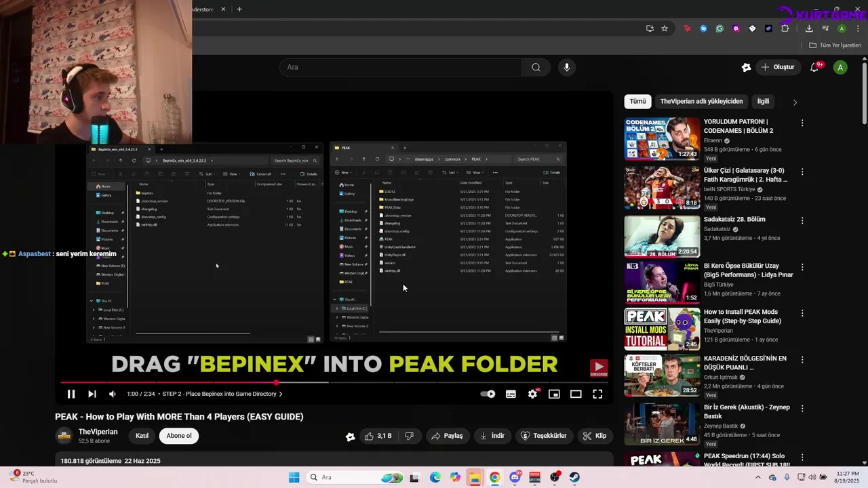Click the YouTube search input field

(400, 67)
